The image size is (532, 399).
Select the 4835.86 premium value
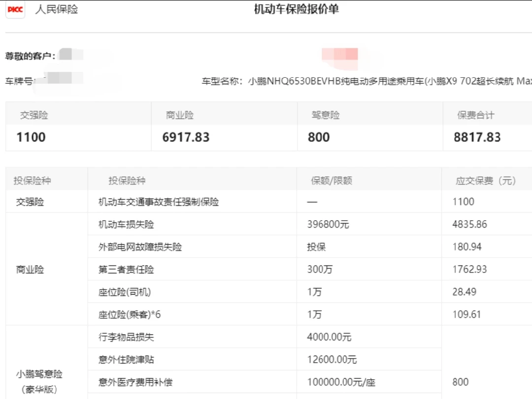[x=469, y=224]
